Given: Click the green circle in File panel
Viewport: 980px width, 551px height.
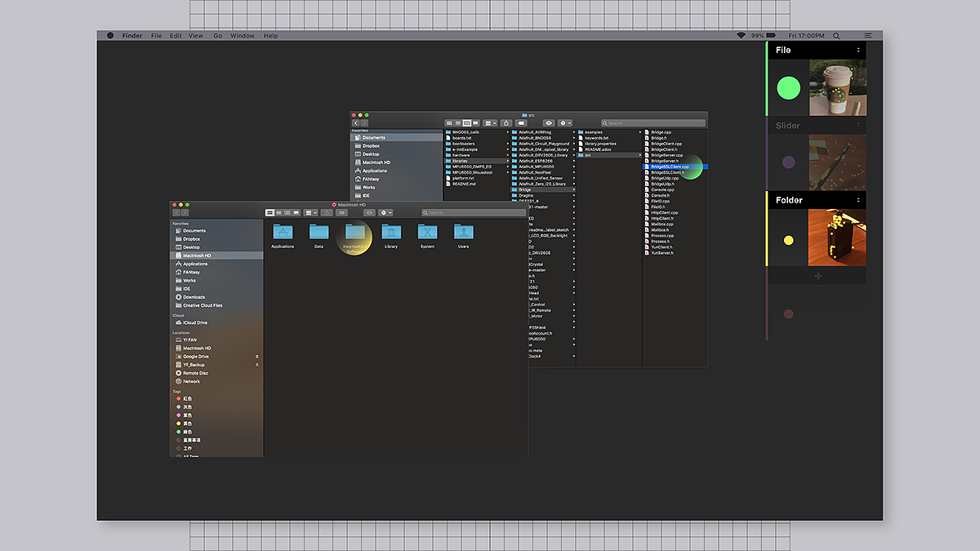Looking at the screenshot, I should (x=788, y=88).
